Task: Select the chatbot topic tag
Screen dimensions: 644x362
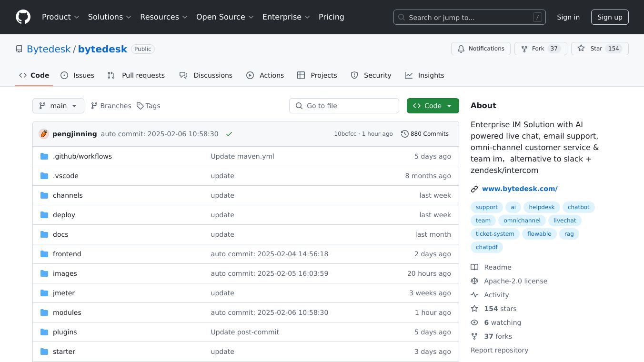Action: pyautogui.click(x=578, y=207)
